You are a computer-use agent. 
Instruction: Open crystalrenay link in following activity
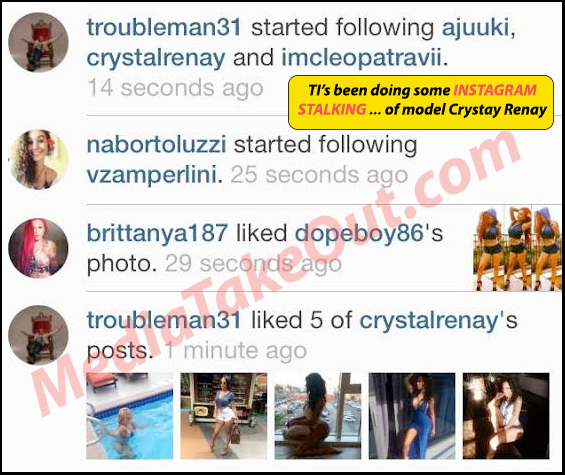pyautogui.click(x=156, y=59)
